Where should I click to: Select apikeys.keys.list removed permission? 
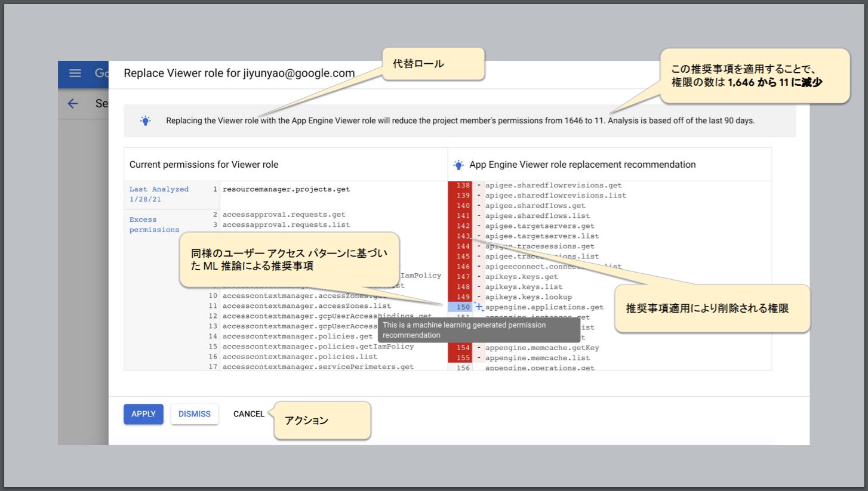click(x=524, y=287)
